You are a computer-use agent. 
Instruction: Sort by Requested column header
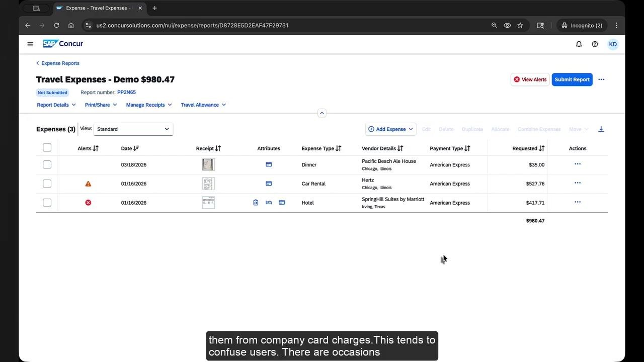[528, 148]
